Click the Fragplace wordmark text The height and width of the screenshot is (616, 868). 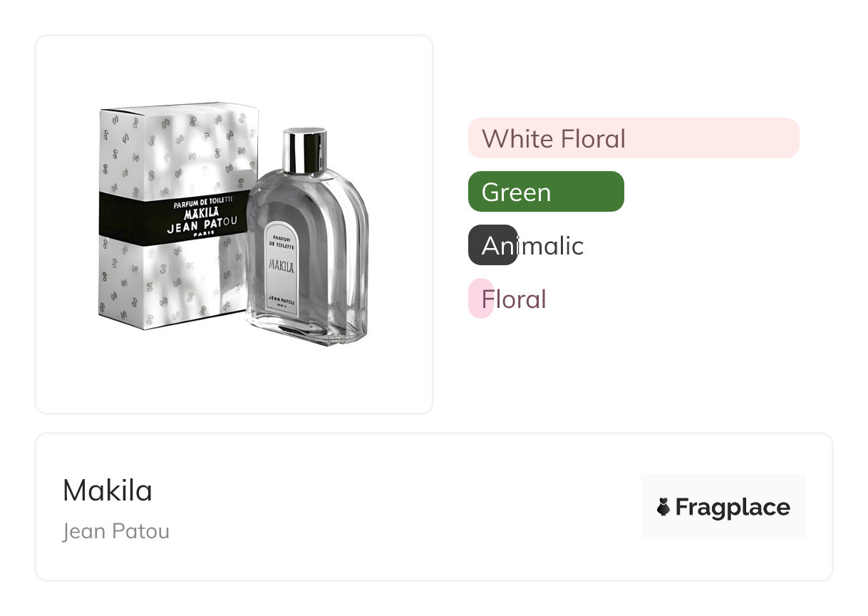coord(732,507)
